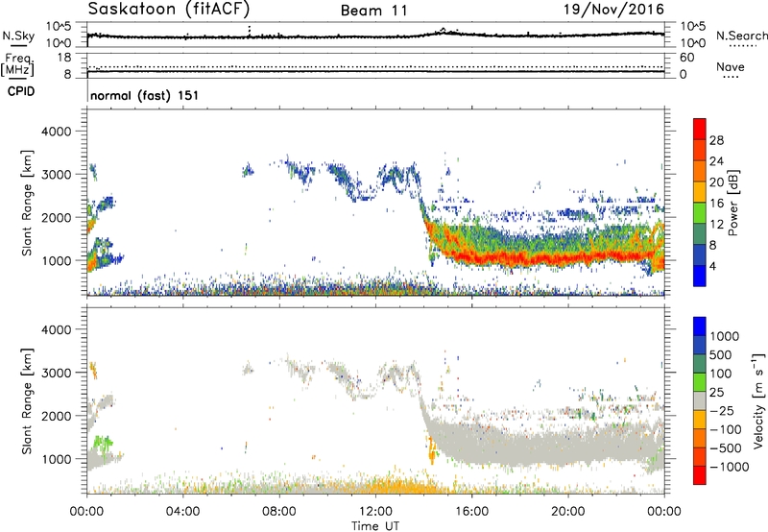Click the "18" frequency axis tick
The image size is (768, 532).
(64, 58)
